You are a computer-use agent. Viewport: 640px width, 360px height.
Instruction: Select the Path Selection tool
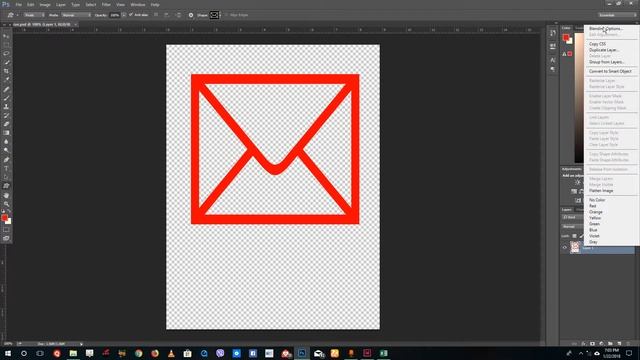pyautogui.click(x=6, y=177)
